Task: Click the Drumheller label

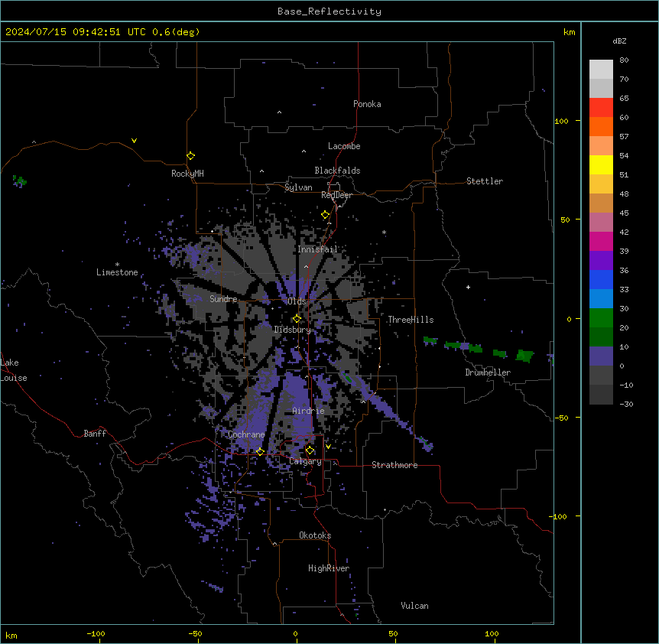Action: 488,372
